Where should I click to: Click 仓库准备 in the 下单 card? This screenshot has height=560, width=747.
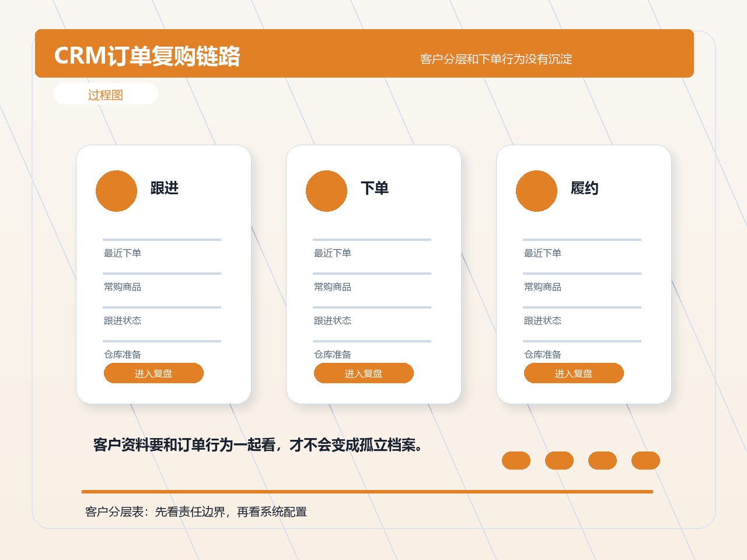(333, 355)
